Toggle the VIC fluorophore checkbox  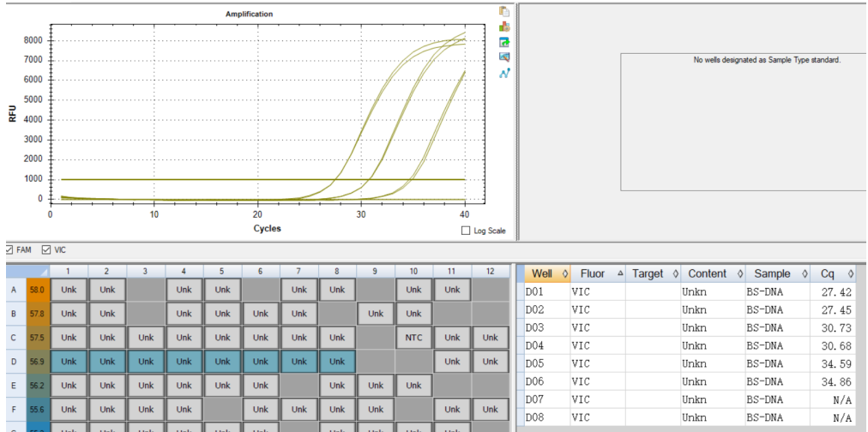tap(46, 250)
